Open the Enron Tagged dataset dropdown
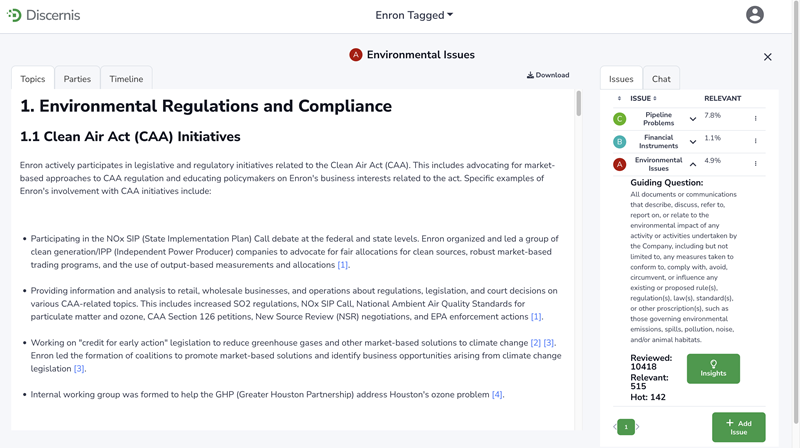Screen dimensions: 800x448 pos(414,15)
